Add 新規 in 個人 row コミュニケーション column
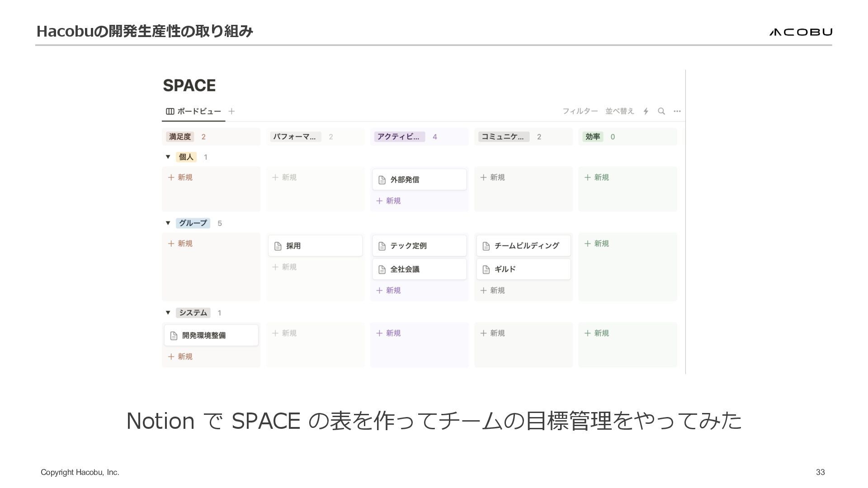The width and height of the screenshot is (868, 488). 492,178
